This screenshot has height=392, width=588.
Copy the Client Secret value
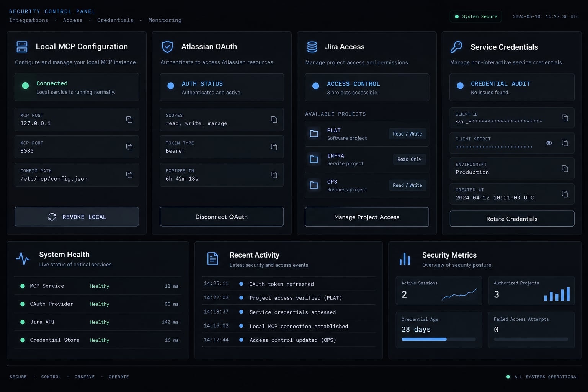pos(565,143)
